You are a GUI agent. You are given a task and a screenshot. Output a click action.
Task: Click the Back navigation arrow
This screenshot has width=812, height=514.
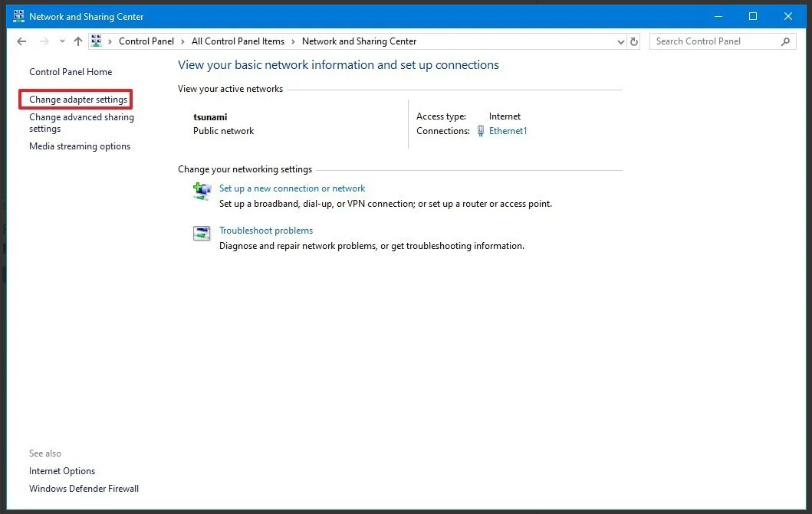click(x=21, y=41)
